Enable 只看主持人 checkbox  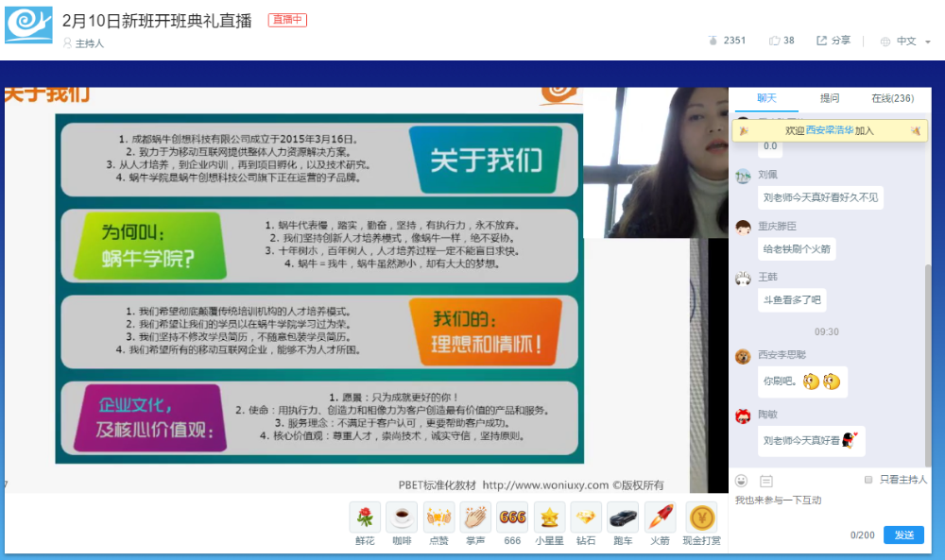pos(868,480)
